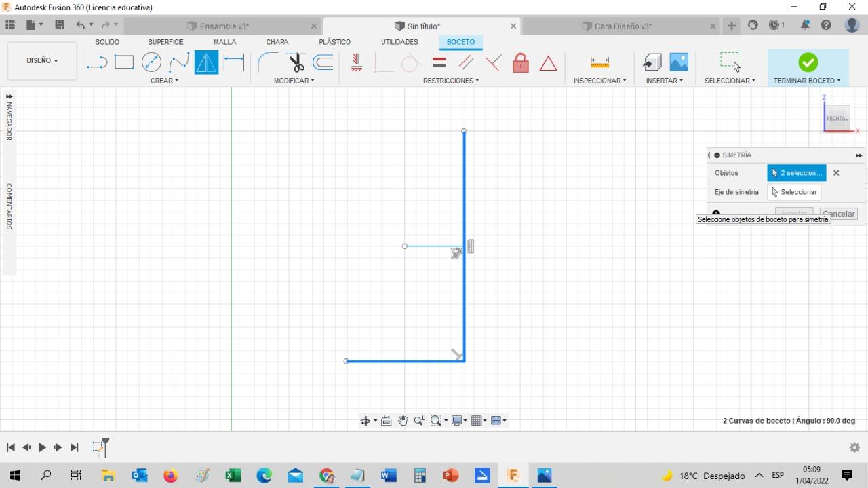The width and height of the screenshot is (868, 488).
Task: Click the Look At icon in navigation bar
Action: tap(387, 421)
